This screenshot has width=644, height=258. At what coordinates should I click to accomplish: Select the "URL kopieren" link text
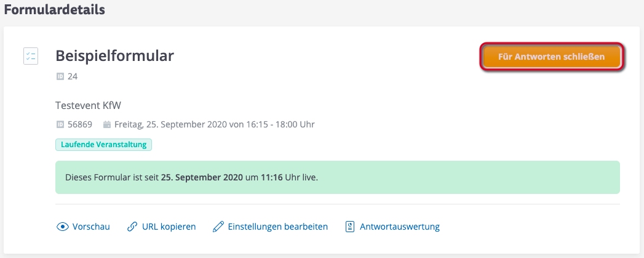click(x=169, y=227)
